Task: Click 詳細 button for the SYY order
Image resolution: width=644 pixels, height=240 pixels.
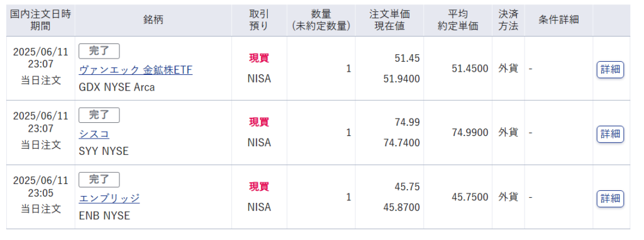Action: coord(610,134)
